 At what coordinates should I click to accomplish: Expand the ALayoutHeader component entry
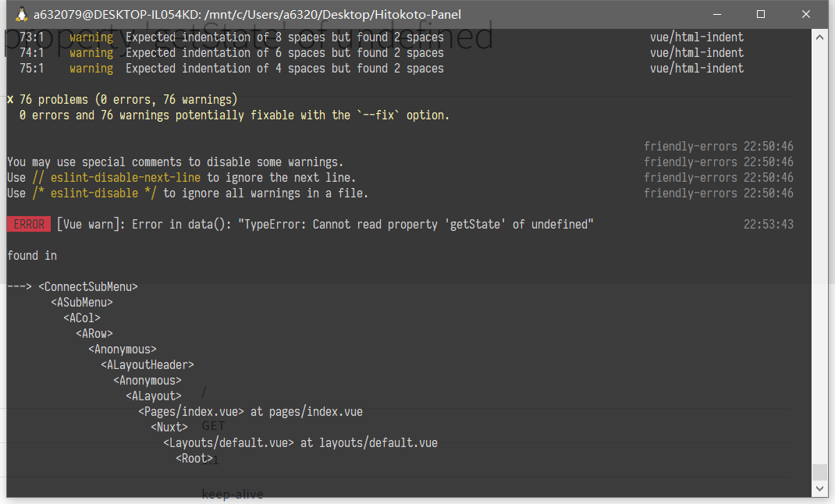point(147,364)
